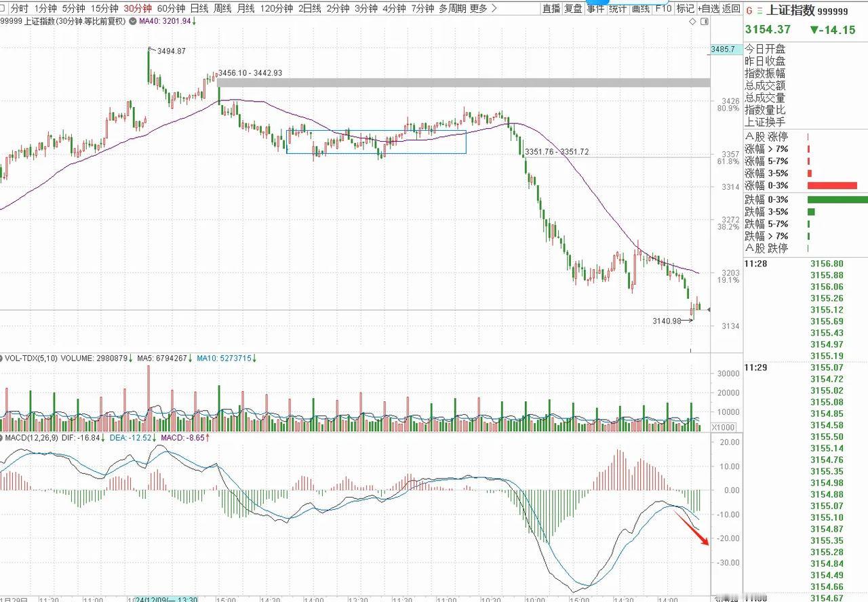Click the round icon before VOL-TDX label
The height and width of the screenshot is (602, 868).
[x=2, y=358]
